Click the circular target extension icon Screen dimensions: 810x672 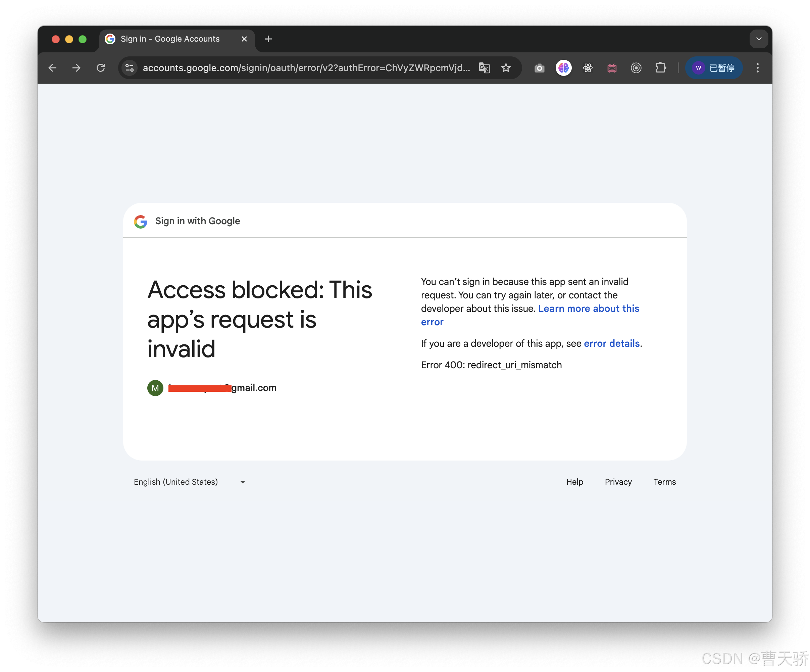636,68
